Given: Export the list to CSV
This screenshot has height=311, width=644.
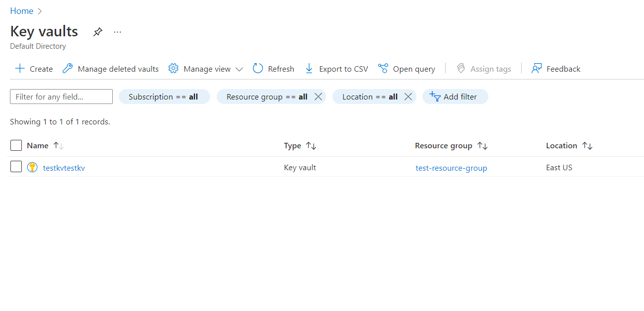Looking at the screenshot, I should point(336,69).
